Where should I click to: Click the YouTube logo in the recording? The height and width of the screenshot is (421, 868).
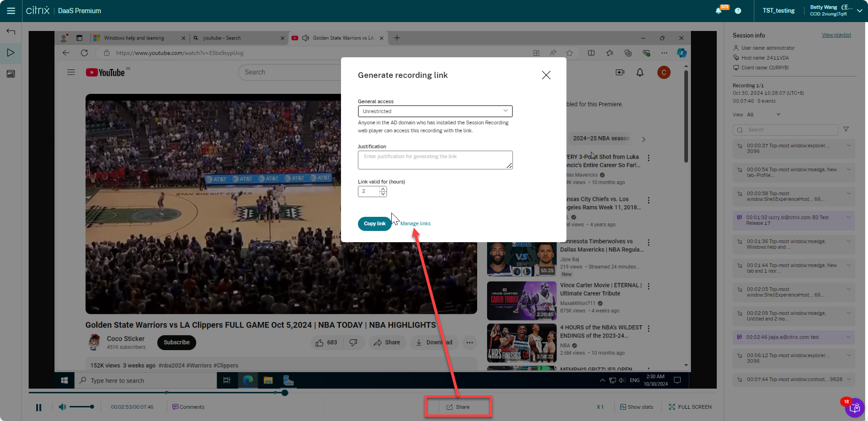click(105, 72)
